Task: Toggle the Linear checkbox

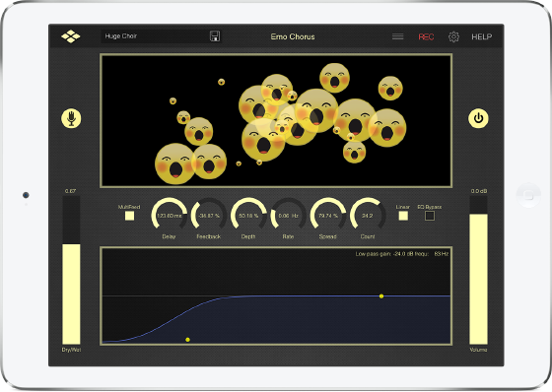Action: click(403, 216)
